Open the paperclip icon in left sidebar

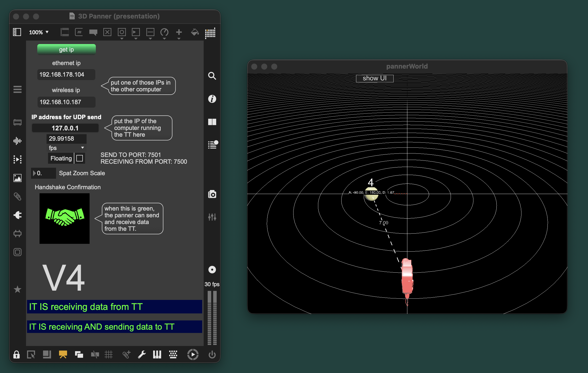(x=18, y=197)
